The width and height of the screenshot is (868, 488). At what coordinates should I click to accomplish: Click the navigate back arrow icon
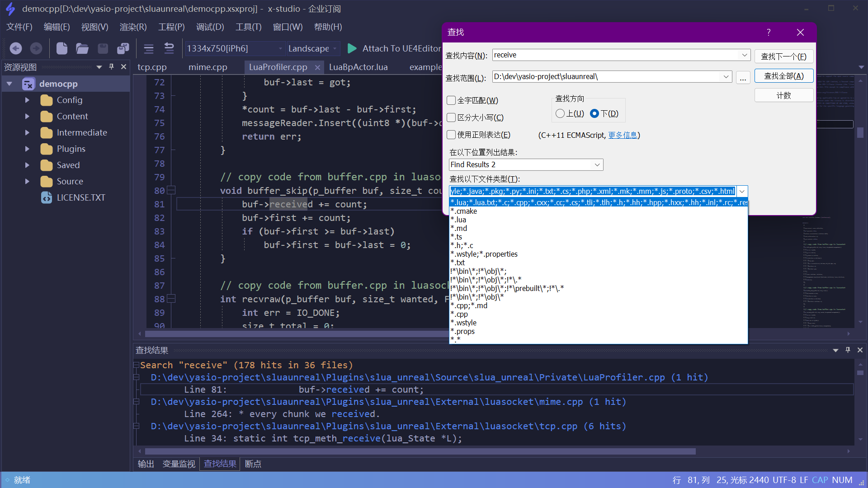coord(15,48)
